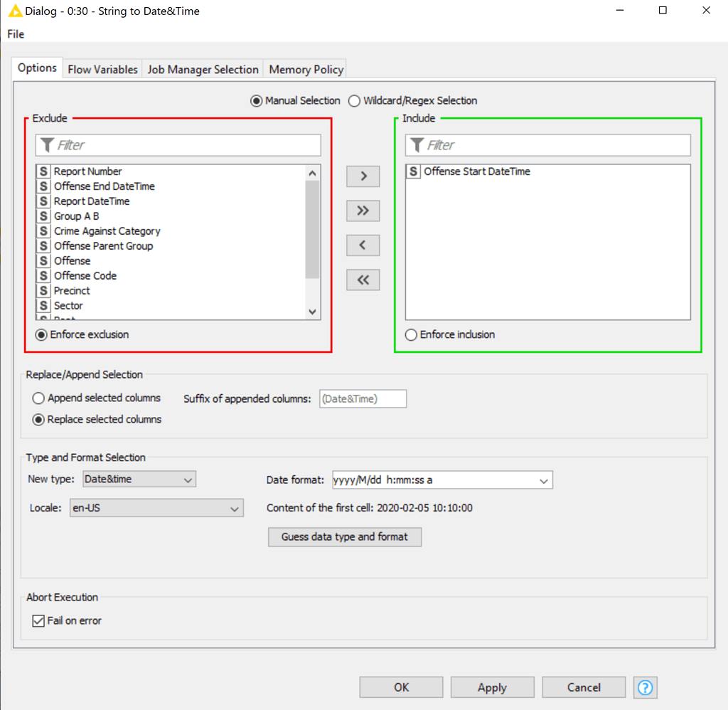Disable the Fail on error checkbox

(x=38, y=620)
